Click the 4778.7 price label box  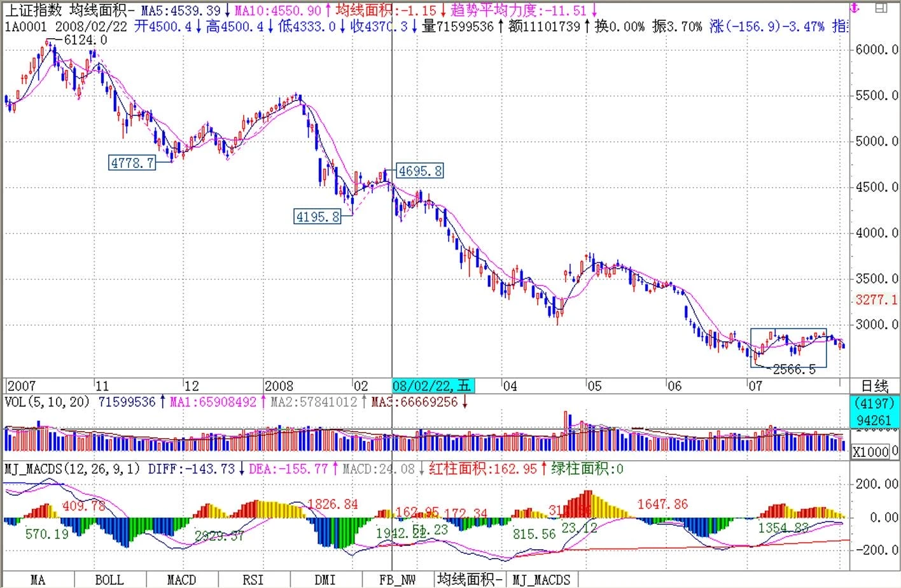(132, 163)
